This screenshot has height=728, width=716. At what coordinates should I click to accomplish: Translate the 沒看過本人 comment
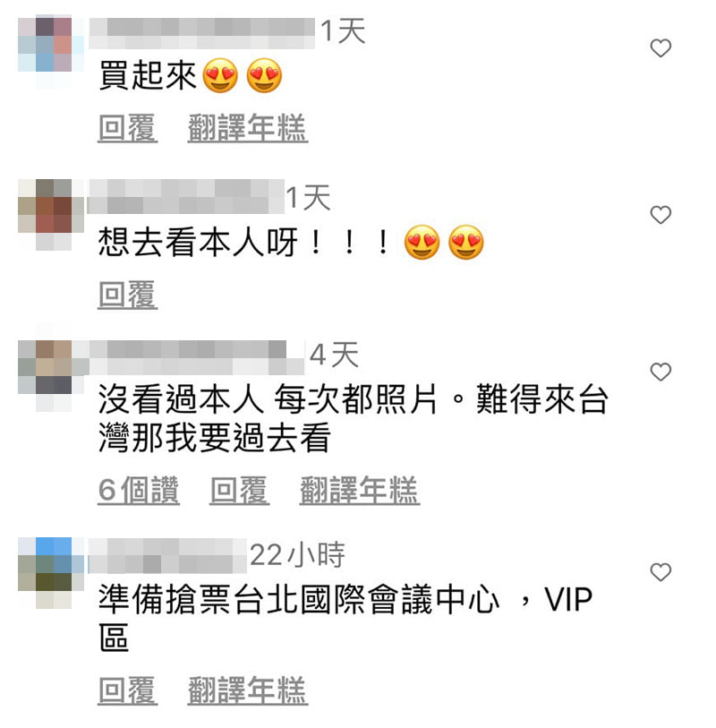(x=360, y=490)
